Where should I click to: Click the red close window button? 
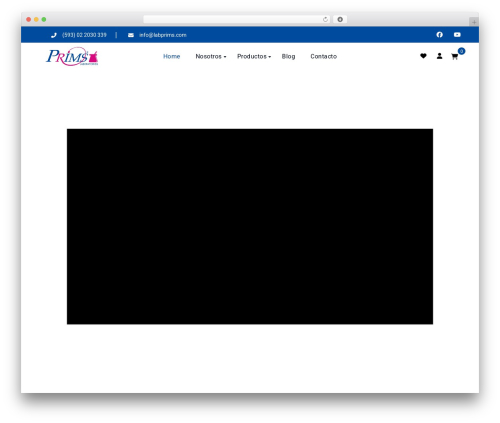[29, 19]
